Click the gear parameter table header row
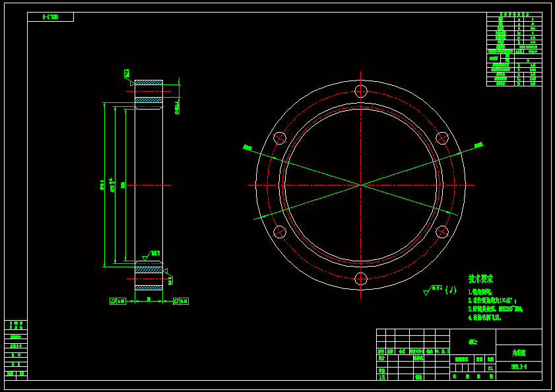Image resolution: width=555 pixels, height=392 pixels. [x=514, y=15]
